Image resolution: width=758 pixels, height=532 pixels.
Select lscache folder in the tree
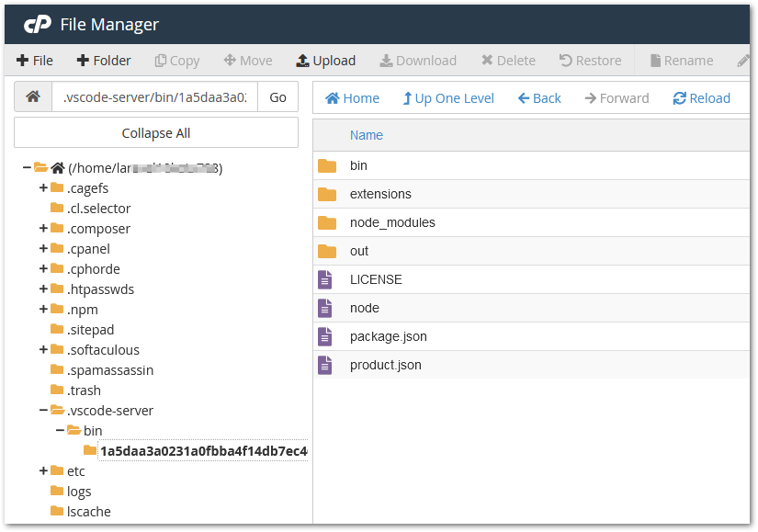pos(89,512)
